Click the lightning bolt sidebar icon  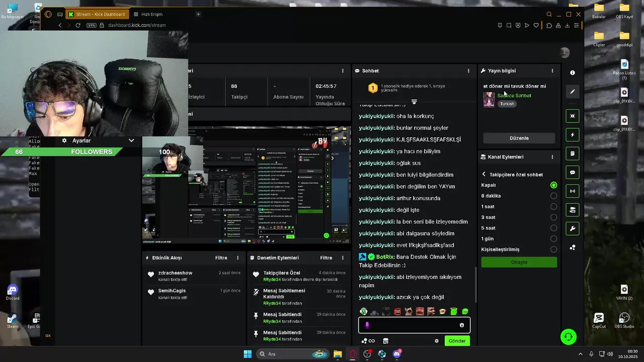tap(573, 135)
